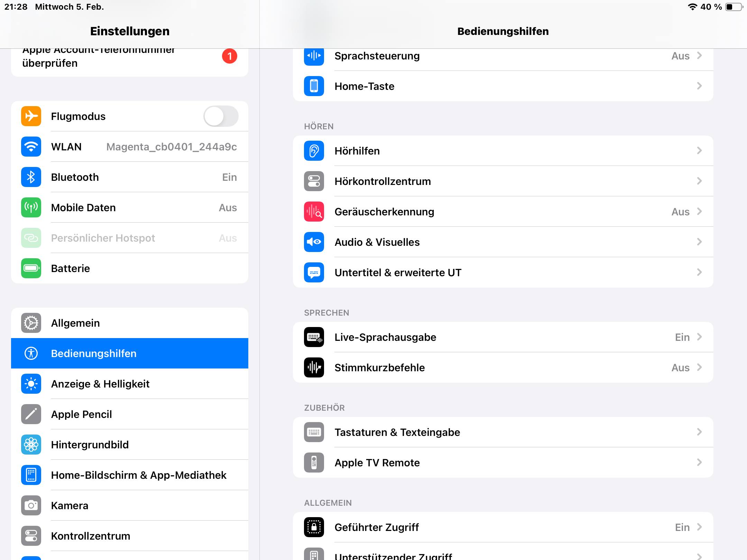747x560 pixels.
Task: Open Untertitel & erweiterte UT chevron
Action: (699, 272)
